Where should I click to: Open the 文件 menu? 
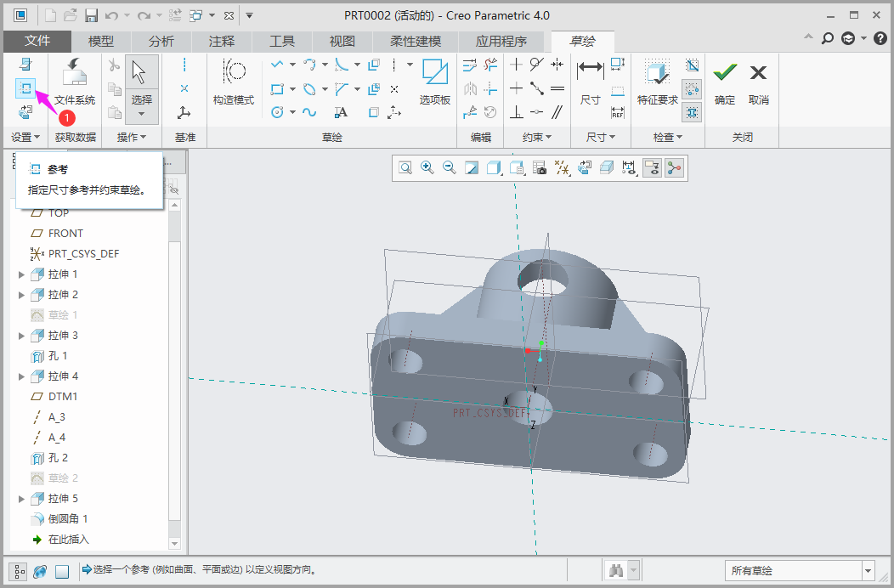pos(37,42)
